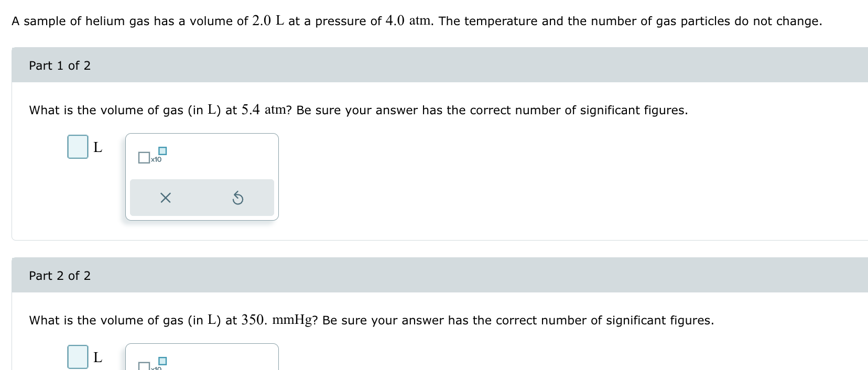Select the small exponent box on the x10 icon

pyautogui.click(x=162, y=150)
